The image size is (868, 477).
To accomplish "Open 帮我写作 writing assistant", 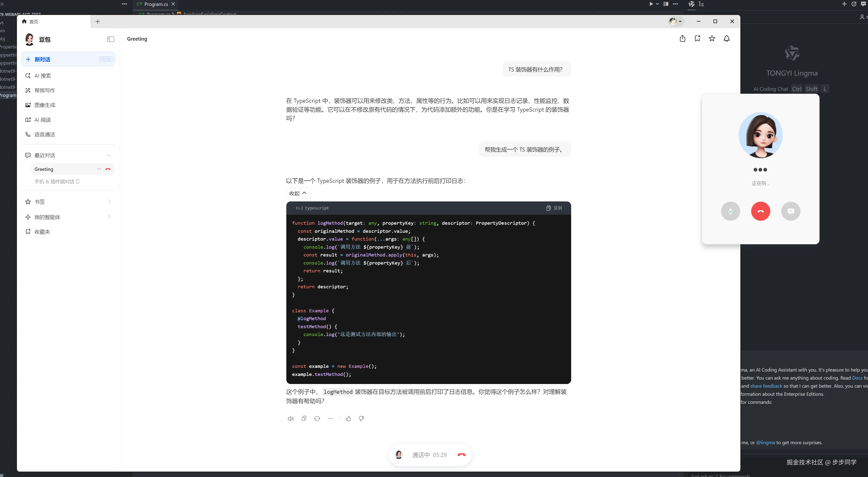I will tap(68, 90).
